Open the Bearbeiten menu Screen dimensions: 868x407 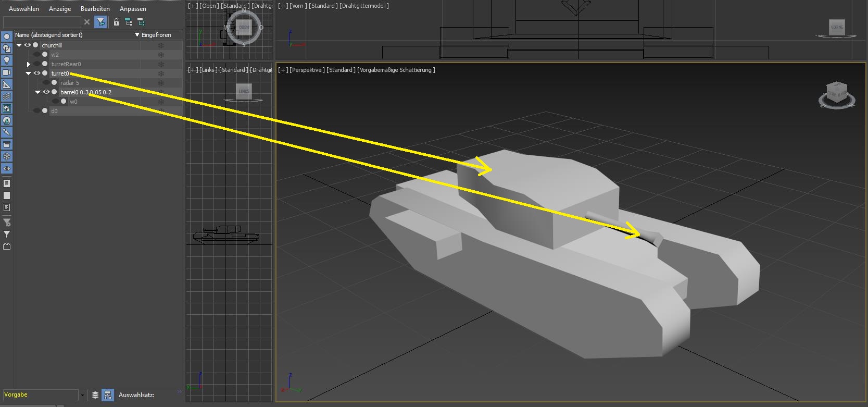coord(95,9)
